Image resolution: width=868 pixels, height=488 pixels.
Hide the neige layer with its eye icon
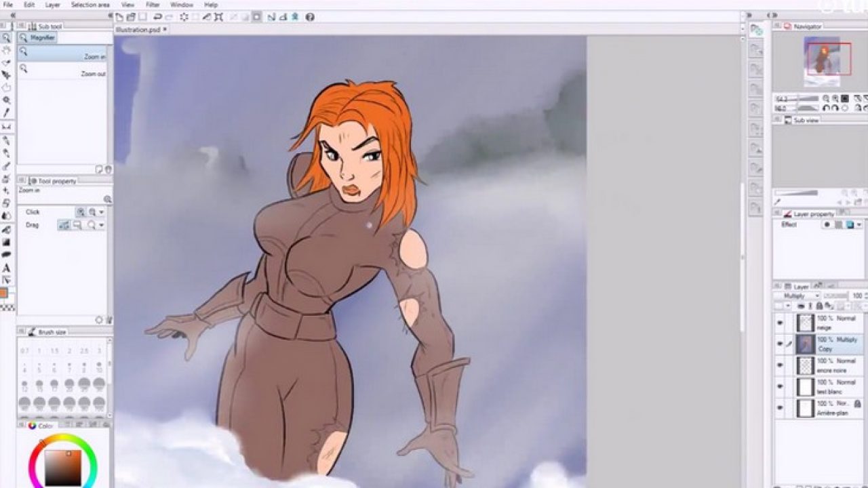coord(780,323)
